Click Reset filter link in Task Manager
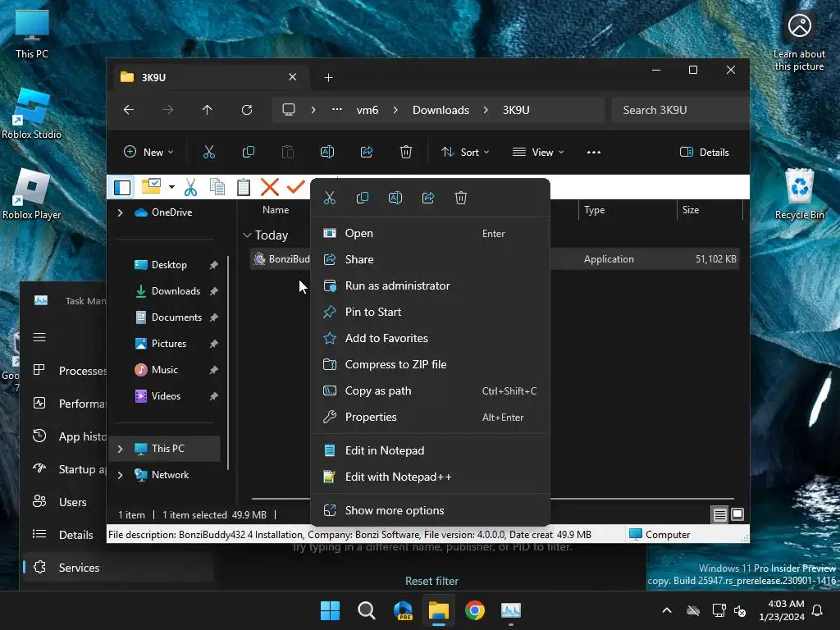Viewport: 840px width, 630px height. click(431, 581)
